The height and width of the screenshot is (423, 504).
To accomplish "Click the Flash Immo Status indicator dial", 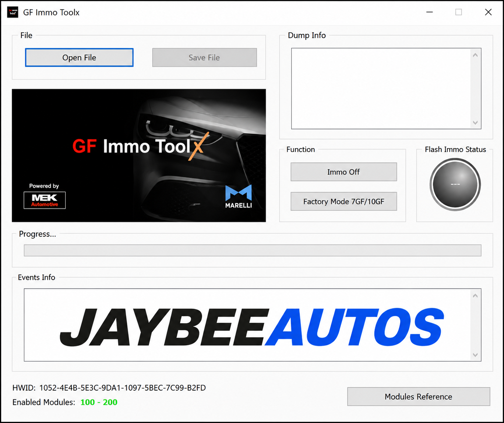I will (x=455, y=184).
